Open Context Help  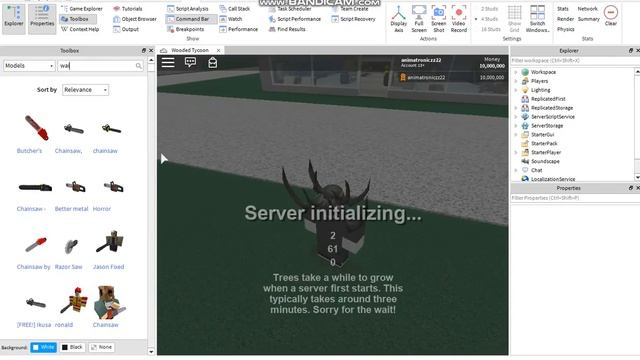[80, 29]
